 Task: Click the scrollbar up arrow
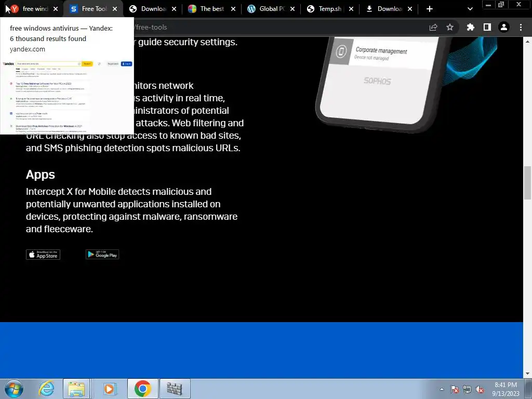pyautogui.click(x=527, y=42)
